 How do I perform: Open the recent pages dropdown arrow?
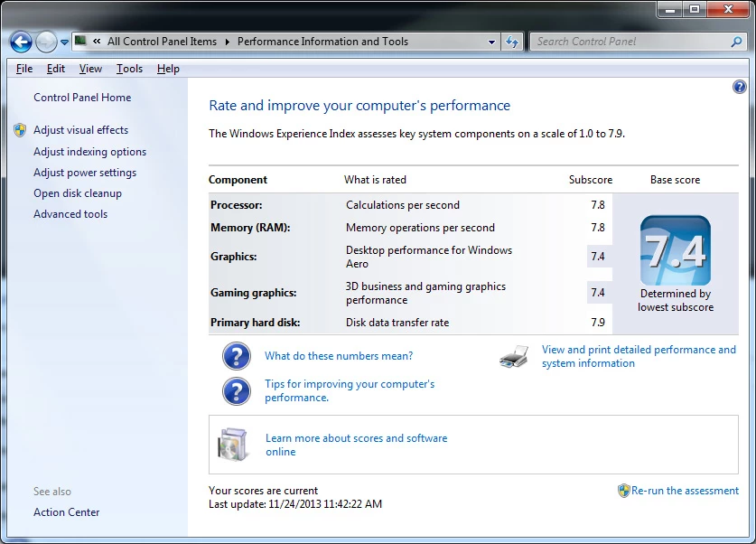(x=64, y=42)
